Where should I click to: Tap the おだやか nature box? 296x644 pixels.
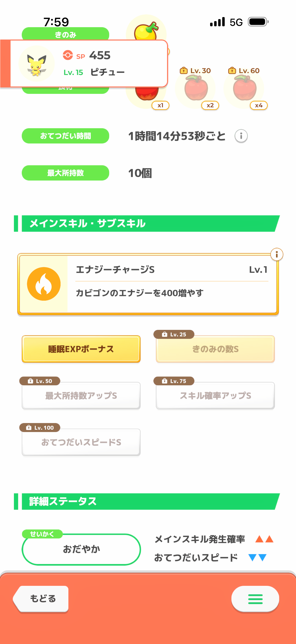pyautogui.click(x=81, y=549)
